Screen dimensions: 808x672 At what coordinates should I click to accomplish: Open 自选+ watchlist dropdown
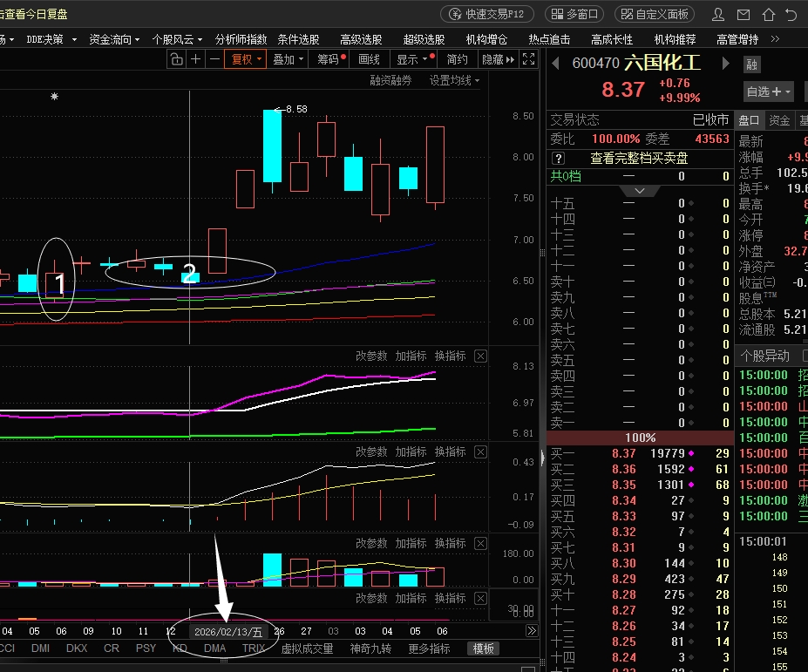point(768,92)
